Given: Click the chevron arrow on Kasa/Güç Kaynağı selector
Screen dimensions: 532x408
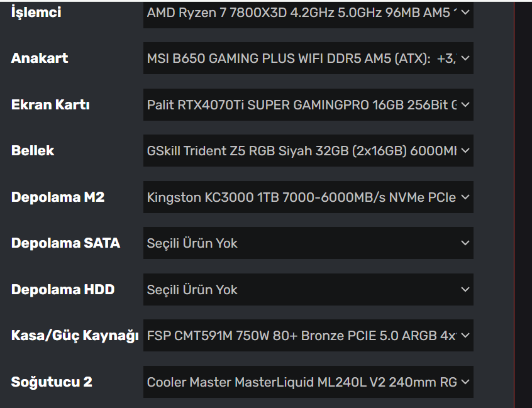Looking at the screenshot, I should pyautogui.click(x=465, y=336).
